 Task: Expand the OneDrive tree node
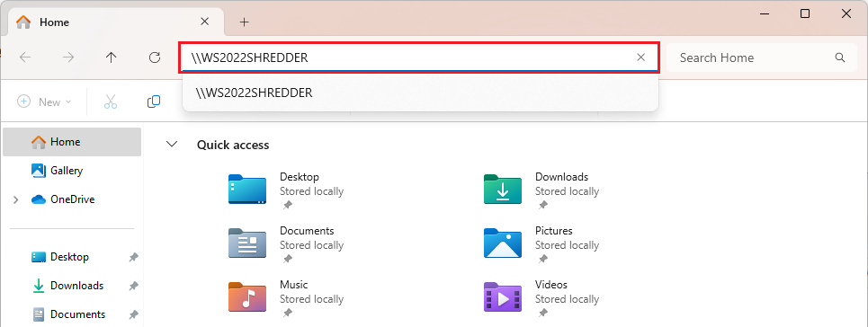pos(16,199)
